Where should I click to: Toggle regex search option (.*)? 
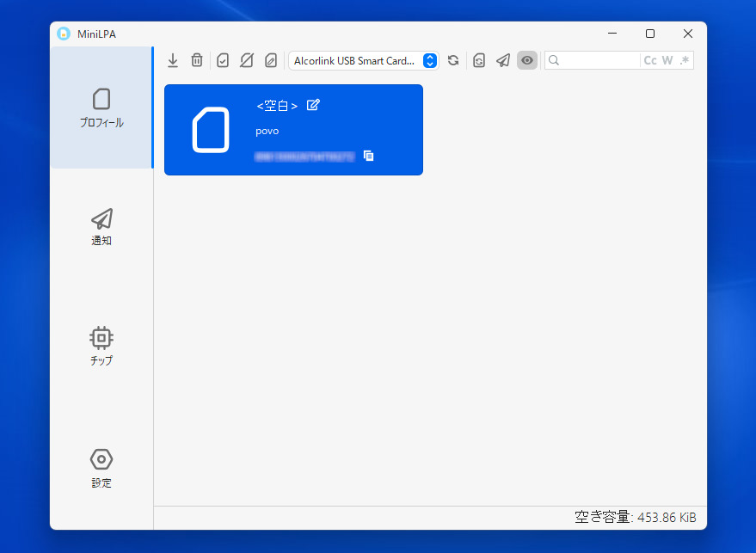click(x=685, y=60)
